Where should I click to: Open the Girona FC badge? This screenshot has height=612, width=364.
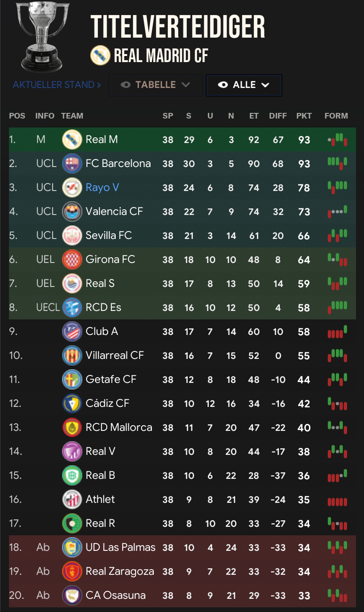point(72,260)
